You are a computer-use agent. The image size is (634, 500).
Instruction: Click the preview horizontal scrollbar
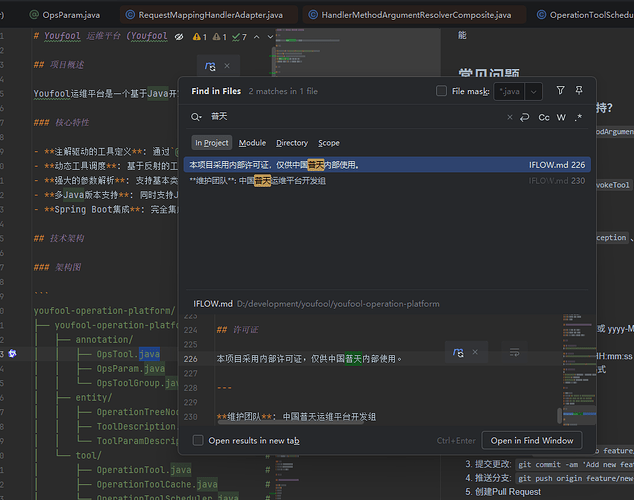pyautogui.click(x=290, y=422)
